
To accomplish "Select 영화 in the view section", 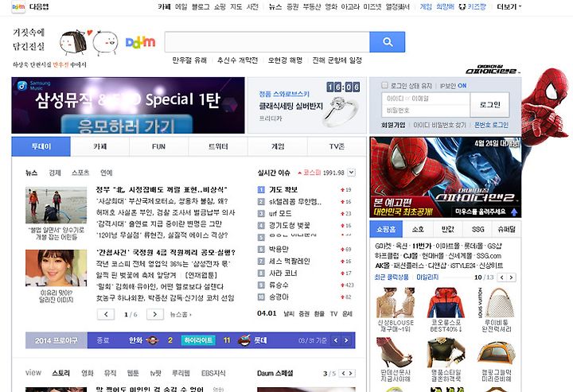I will [x=88, y=374].
